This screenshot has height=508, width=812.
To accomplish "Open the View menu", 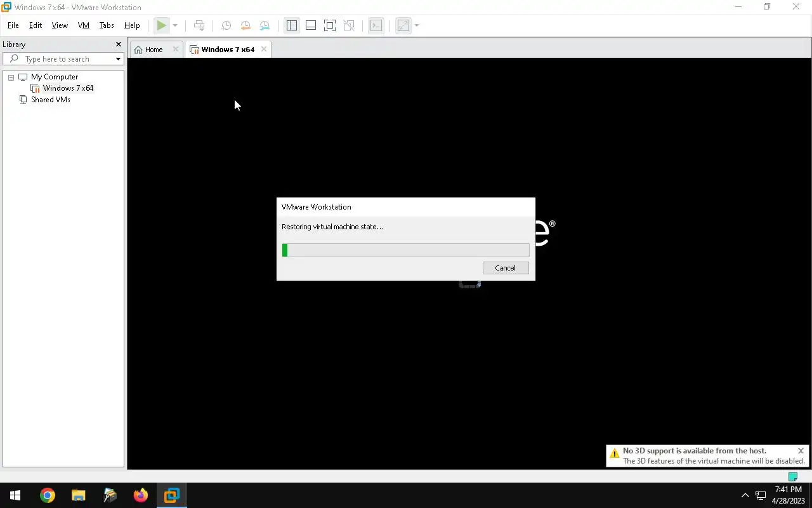I will click(60, 25).
